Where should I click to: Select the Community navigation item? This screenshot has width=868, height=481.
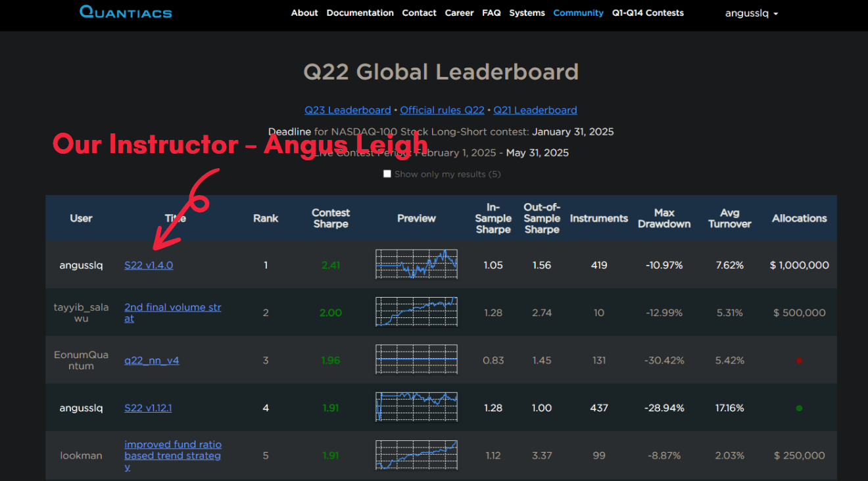[579, 12]
